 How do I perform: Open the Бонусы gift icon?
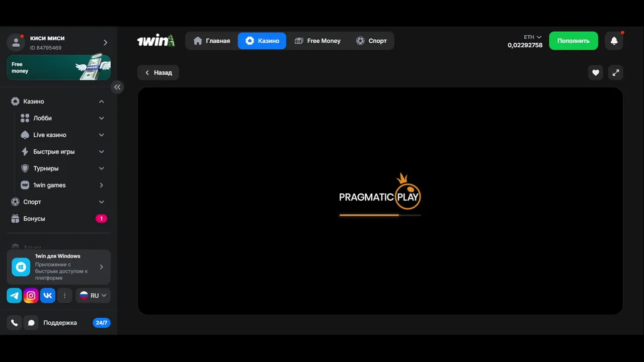15,219
